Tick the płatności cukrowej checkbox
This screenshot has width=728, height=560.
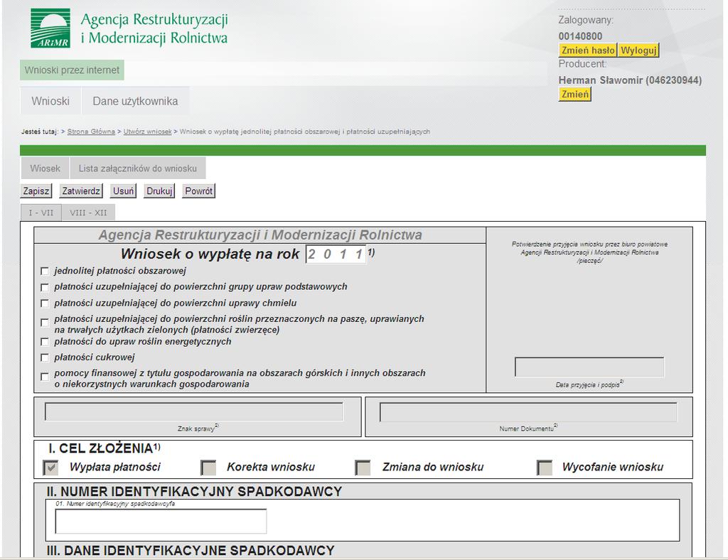click(x=45, y=357)
